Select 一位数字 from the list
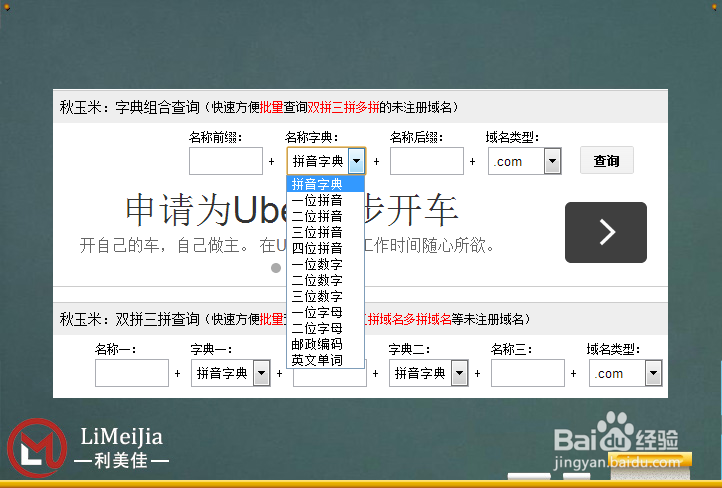 point(326,264)
